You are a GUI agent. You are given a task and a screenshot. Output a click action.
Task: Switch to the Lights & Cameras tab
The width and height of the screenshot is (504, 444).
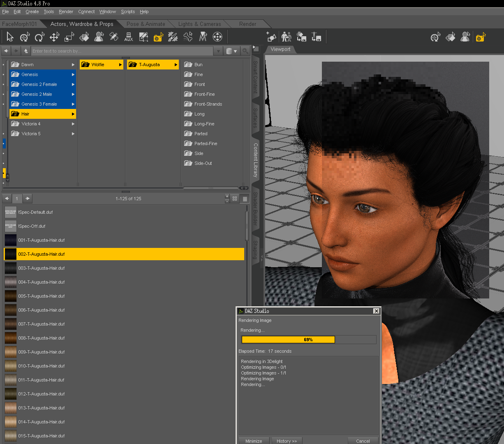click(x=199, y=24)
